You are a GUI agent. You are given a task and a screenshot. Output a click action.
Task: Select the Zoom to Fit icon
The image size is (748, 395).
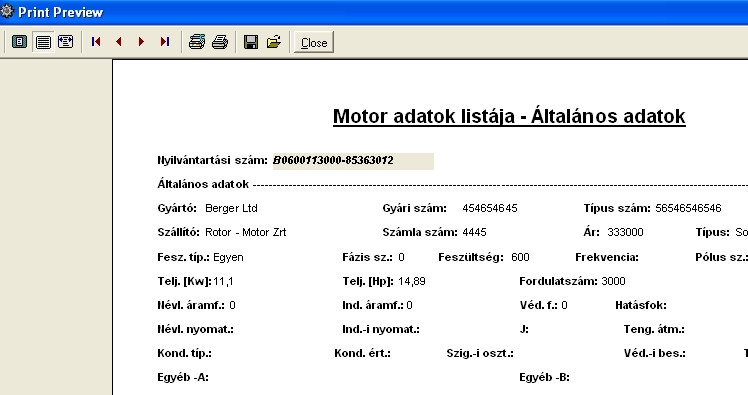pyautogui.click(x=20, y=42)
